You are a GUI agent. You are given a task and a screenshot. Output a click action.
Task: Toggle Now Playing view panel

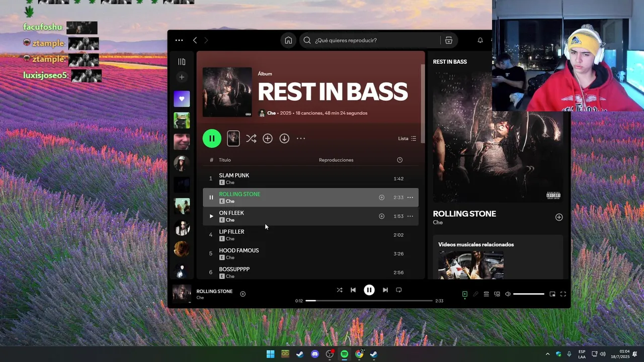click(465, 294)
